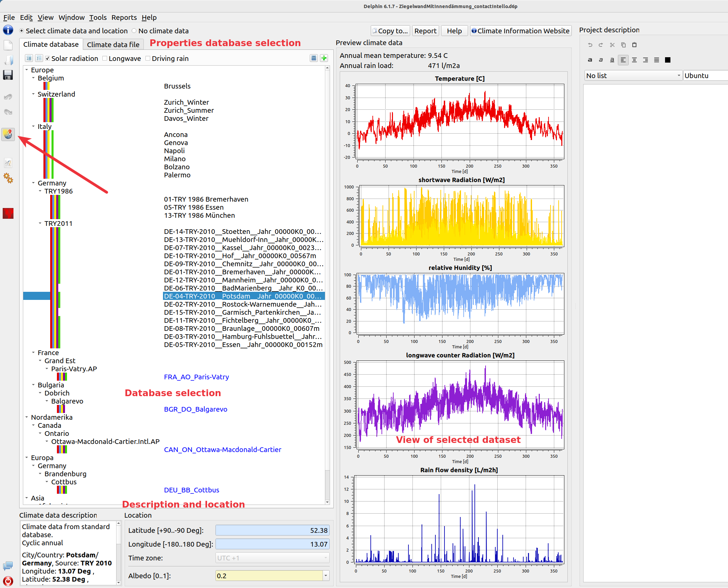The width and height of the screenshot is (728, 588).
Task: Click the red power quit icon
Action: click(8, 581)
